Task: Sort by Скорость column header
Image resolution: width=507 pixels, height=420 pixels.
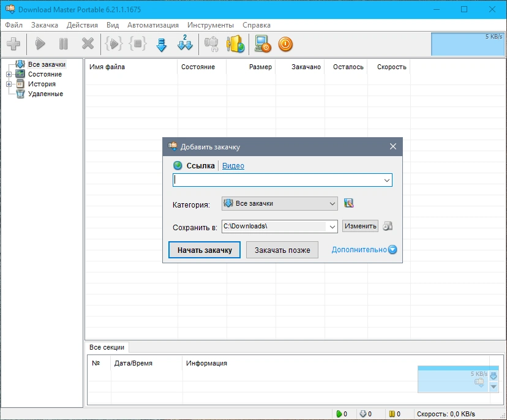Action: [389, 67]
